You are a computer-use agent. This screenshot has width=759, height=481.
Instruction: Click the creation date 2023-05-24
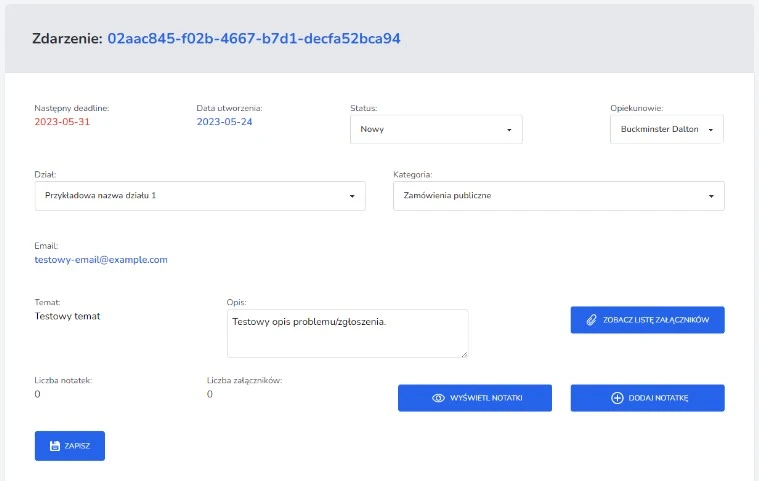tap(224, 121)
